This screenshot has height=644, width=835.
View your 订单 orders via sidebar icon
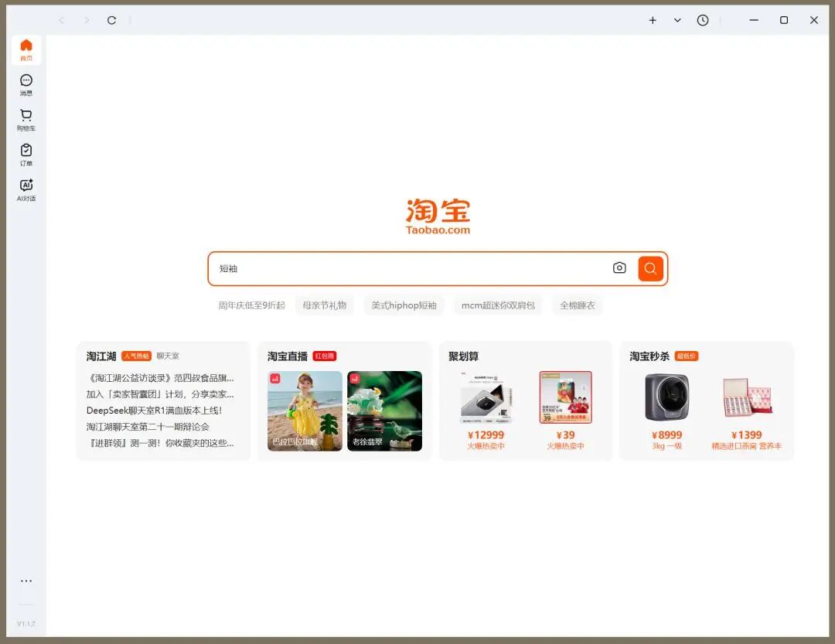tap(26, 152)
